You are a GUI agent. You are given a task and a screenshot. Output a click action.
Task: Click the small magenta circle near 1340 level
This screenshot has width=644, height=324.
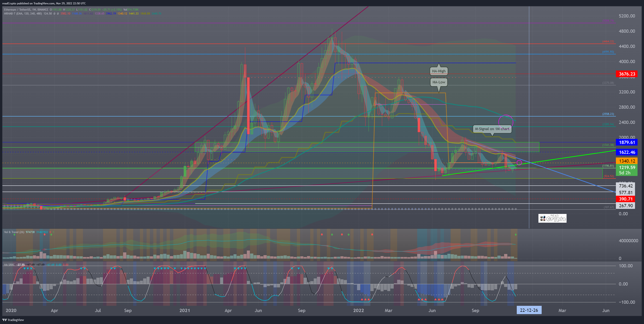point(519,163)
